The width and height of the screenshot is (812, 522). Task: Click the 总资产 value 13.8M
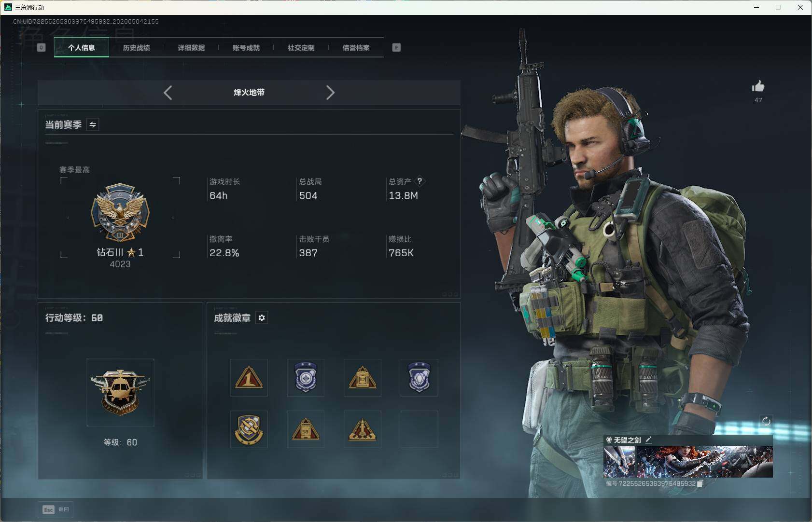[403, 195]
